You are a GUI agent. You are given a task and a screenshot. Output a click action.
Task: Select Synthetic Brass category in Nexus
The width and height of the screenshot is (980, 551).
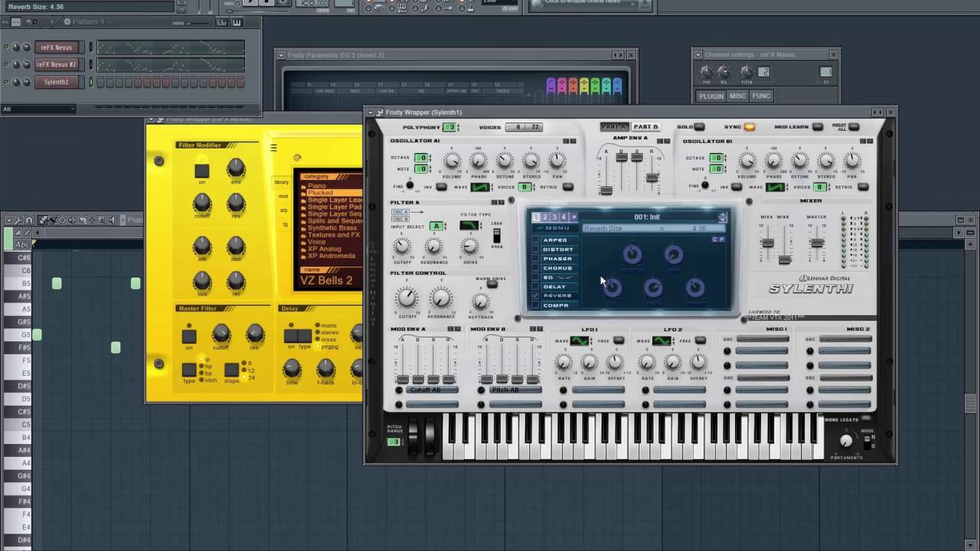click(x=332, y=228)
